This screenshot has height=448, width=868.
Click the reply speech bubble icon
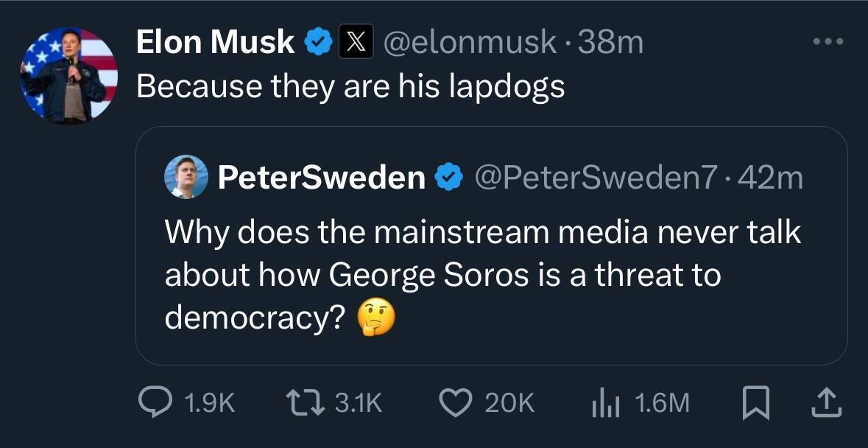(x=155, y=402)
